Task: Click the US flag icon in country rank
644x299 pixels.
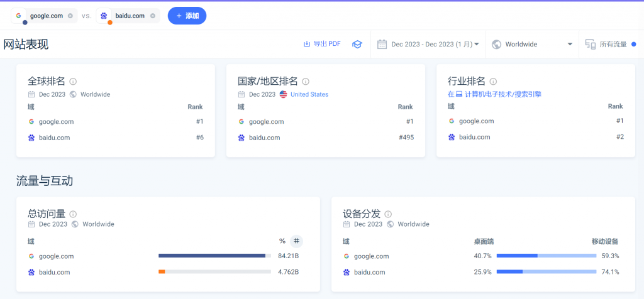Action: pyautogui.click(x=283, y=94)
